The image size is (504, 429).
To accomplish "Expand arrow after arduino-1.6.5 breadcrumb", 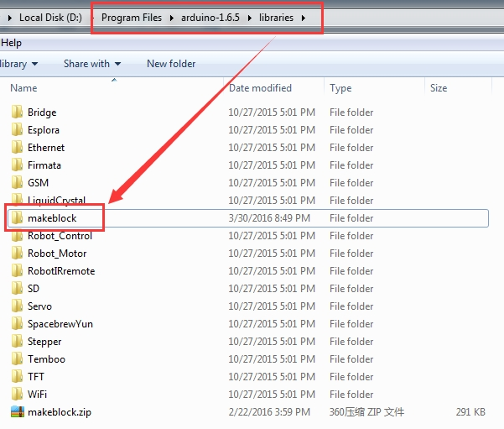I will (249, 18).
